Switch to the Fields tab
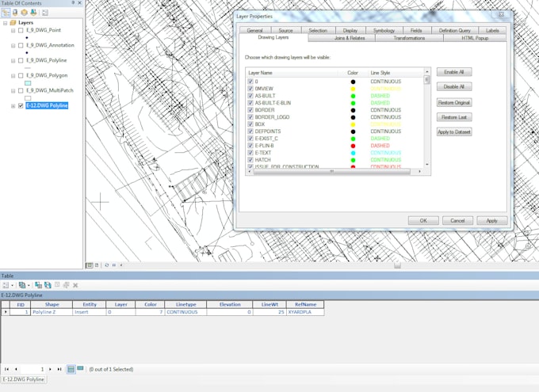Screen dimensions: 539x392 [416, 30]
